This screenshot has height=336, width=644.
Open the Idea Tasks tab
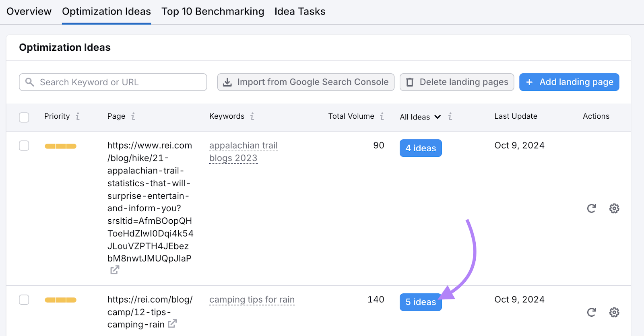pos(300,12)
